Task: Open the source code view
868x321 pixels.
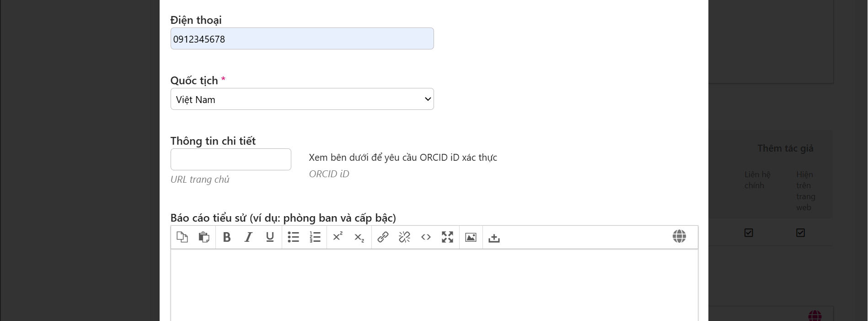Action: coord(426,237)
